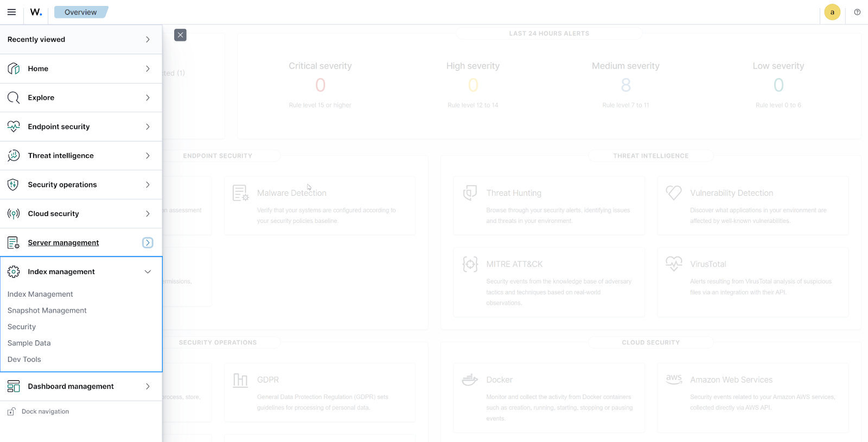This screenshot has width=868, height=442.
Task: Open the Threat Hunting title
Action: (514, 193)
